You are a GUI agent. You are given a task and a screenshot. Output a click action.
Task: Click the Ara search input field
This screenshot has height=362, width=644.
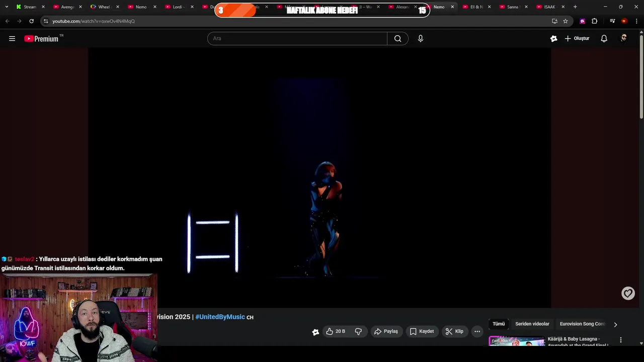[x=297, y=39]
